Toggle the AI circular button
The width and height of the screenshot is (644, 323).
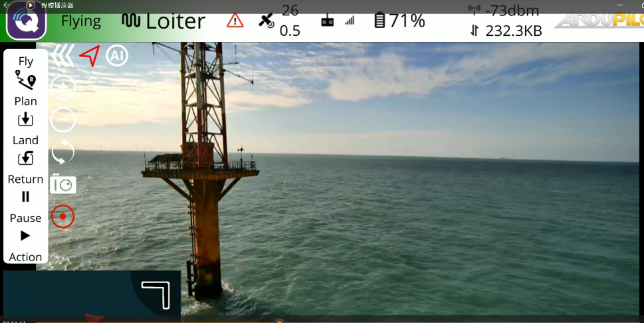pos(117,56)
